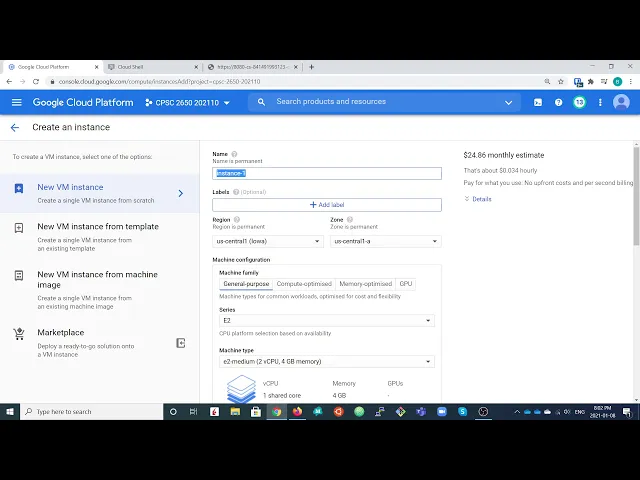Activate Cloud Shell icon in header
640x480 pixels.
(538, 102)
